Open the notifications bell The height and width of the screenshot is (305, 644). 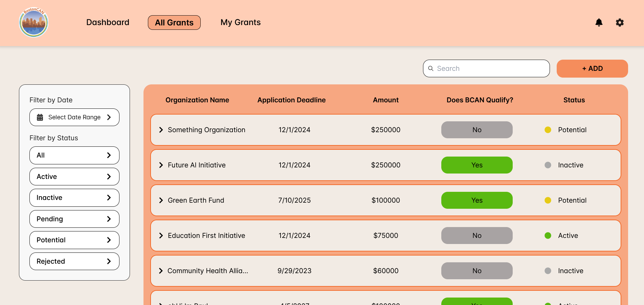(x=599, y=22)
